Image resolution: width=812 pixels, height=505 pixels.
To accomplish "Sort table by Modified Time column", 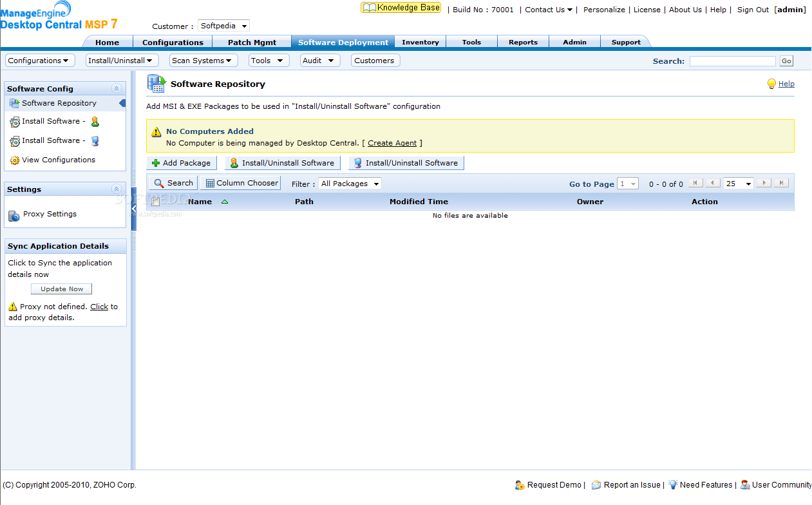I will tap(419, 202).
